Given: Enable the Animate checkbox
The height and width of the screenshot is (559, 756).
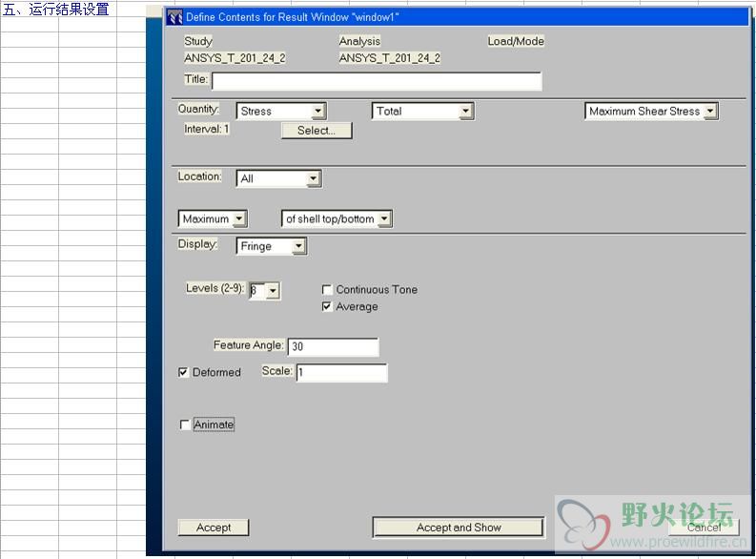Looking at the screenshot, I should click(184, 424).
